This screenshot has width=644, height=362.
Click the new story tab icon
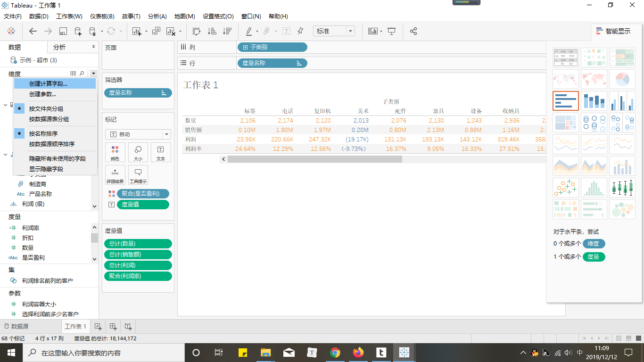[128, 326]
